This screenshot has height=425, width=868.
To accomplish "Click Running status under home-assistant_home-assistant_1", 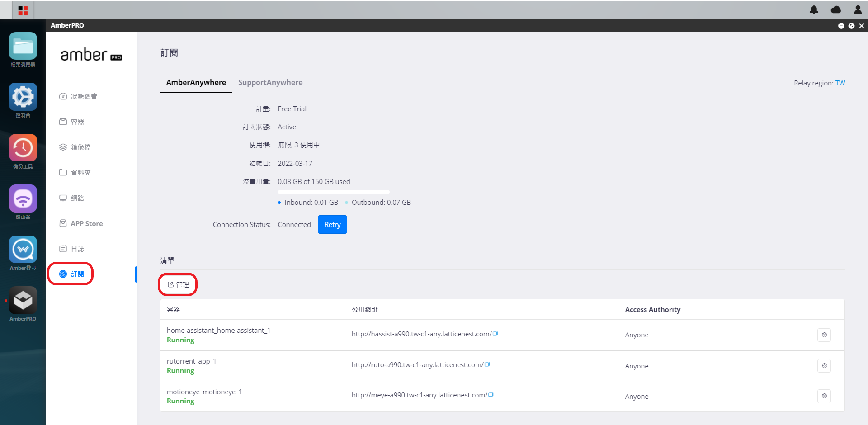I will point(180,340).
